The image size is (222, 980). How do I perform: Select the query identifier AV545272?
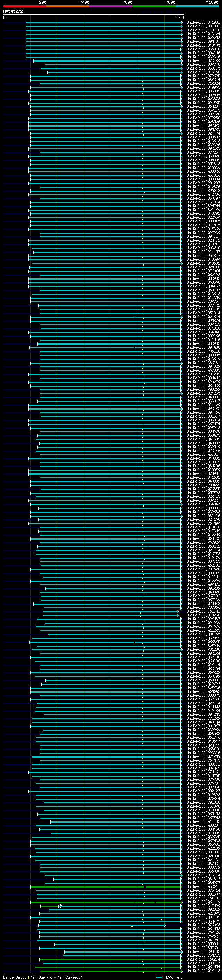point(13,11)
